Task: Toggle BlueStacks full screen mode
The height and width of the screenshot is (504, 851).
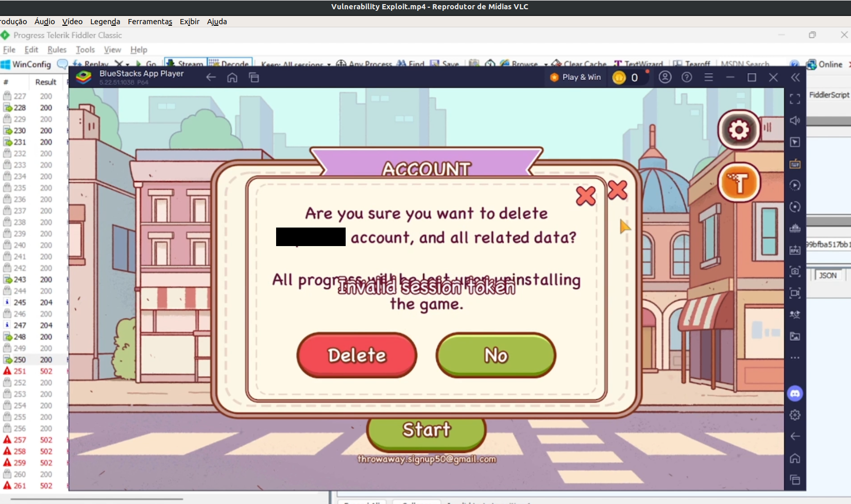Action: [795, 99]
